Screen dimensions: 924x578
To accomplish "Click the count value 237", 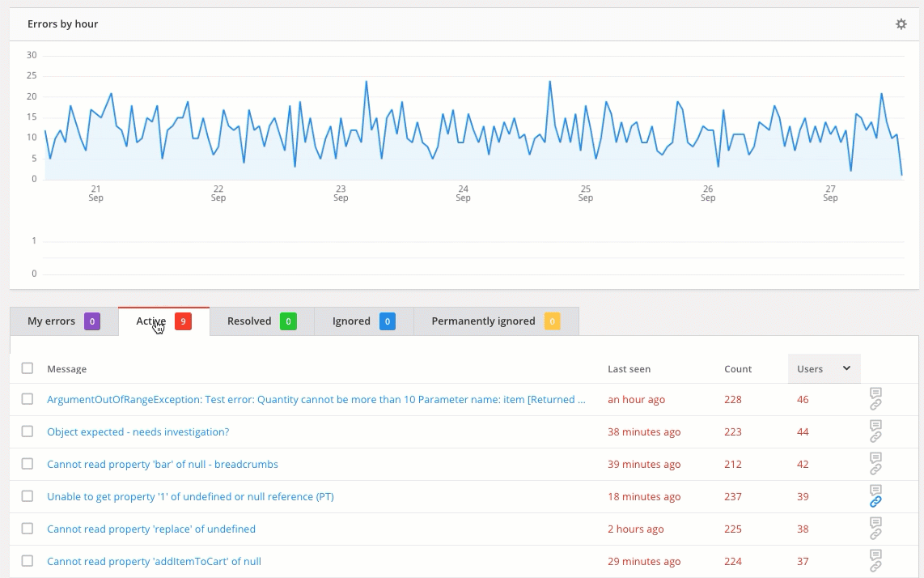I will (x=733, y=496).
